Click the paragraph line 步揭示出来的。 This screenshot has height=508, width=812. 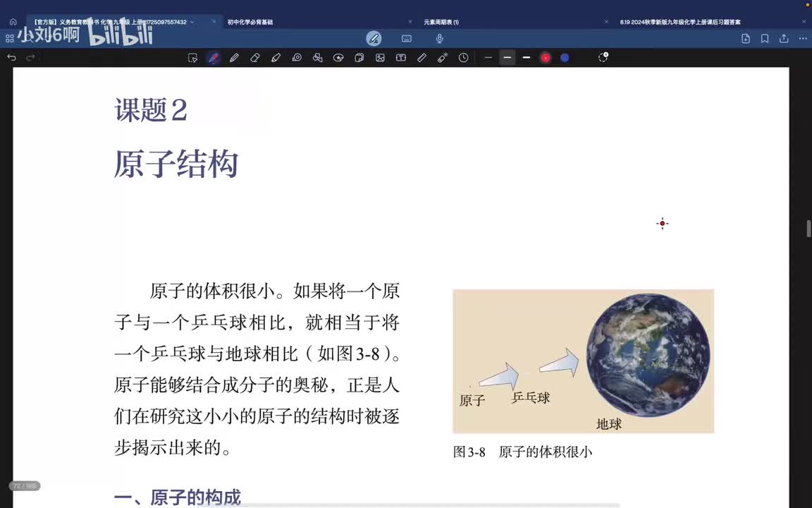coord(173,447)
